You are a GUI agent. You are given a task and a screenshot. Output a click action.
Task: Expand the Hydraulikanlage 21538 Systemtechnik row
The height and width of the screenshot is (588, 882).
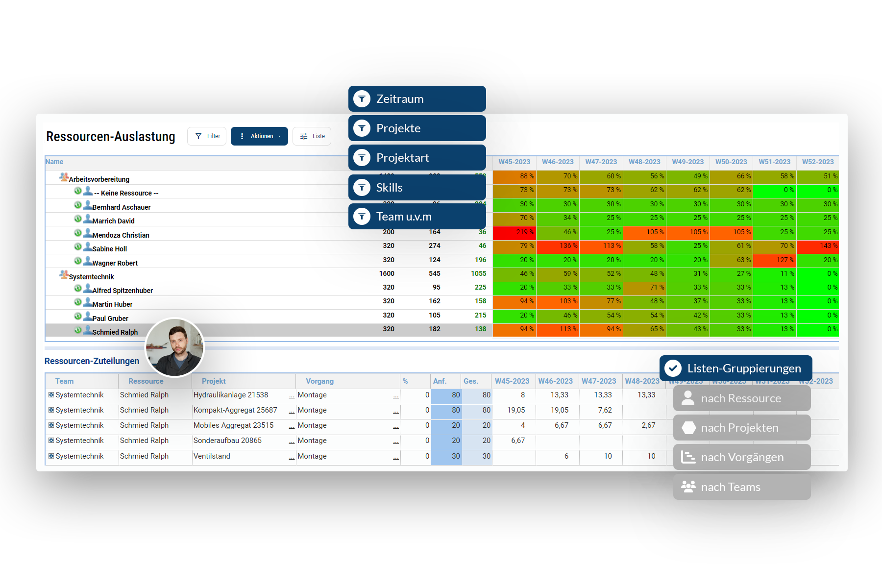(51, 394)
